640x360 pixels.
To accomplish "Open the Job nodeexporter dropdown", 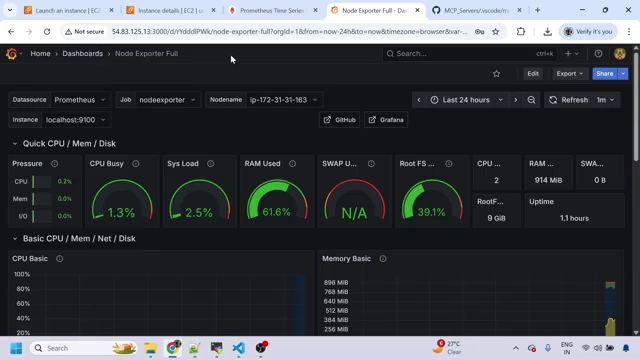I will 167,100.
